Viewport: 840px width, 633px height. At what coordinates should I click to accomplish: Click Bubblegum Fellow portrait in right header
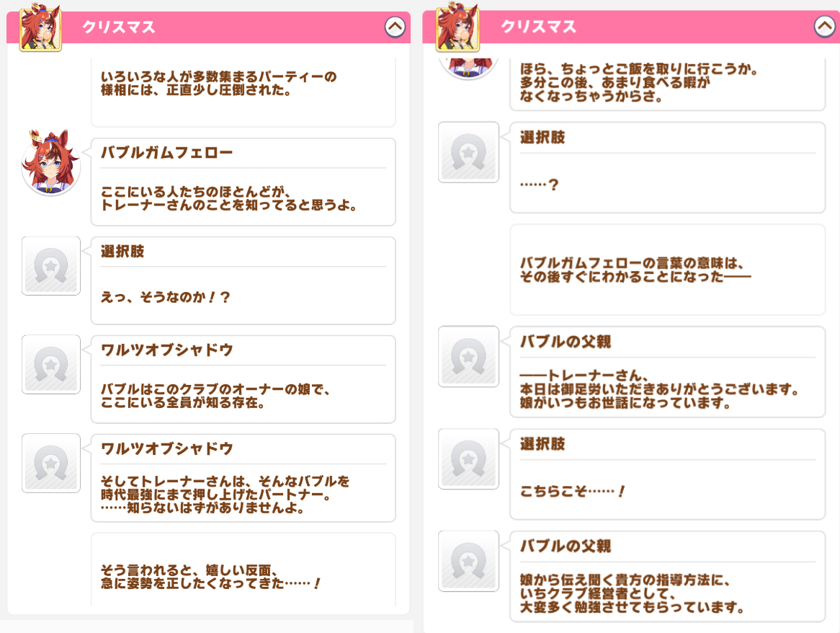457,27
